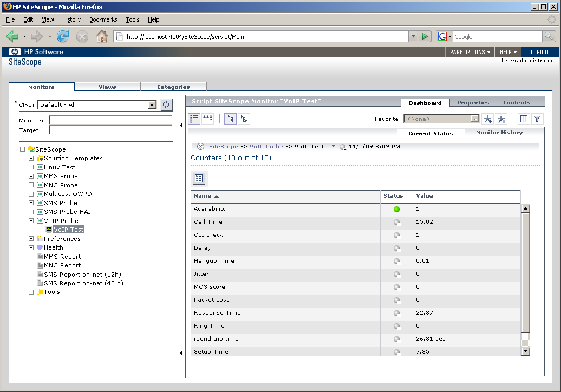561x392 pixels.
Task: Go to the Home page icon
Action: (x=102, y=36)
